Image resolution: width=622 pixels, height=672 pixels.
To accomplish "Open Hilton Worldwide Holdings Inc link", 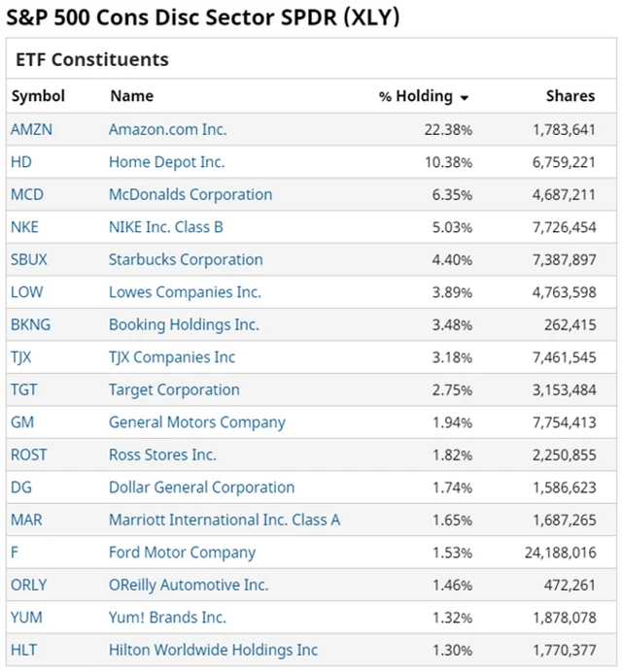I will tap(213, 650).
